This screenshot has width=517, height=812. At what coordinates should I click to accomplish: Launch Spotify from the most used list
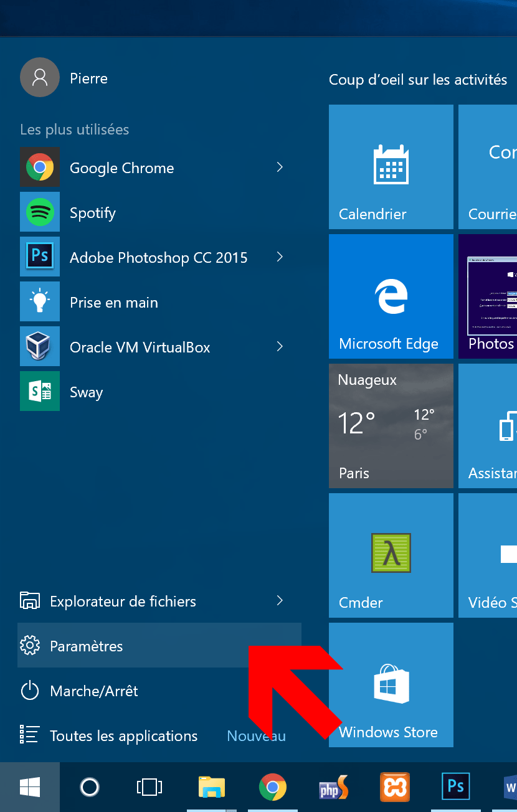[159, 212]
